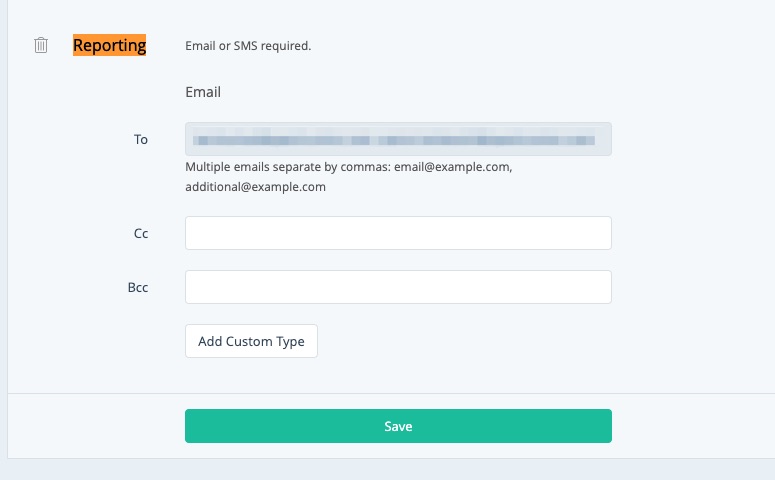Focus the Bcc input field
Screen dimensions: 775x480
(398, 287)
